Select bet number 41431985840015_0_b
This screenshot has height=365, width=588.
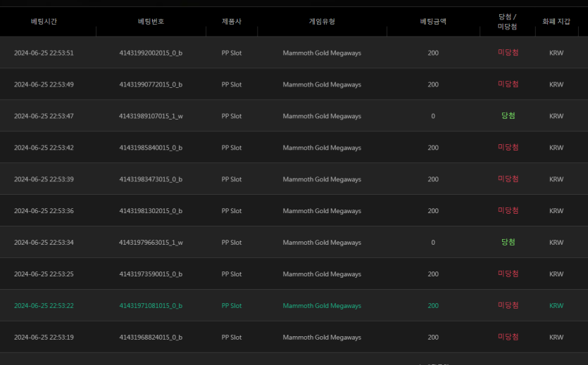[x=151, y=148]
